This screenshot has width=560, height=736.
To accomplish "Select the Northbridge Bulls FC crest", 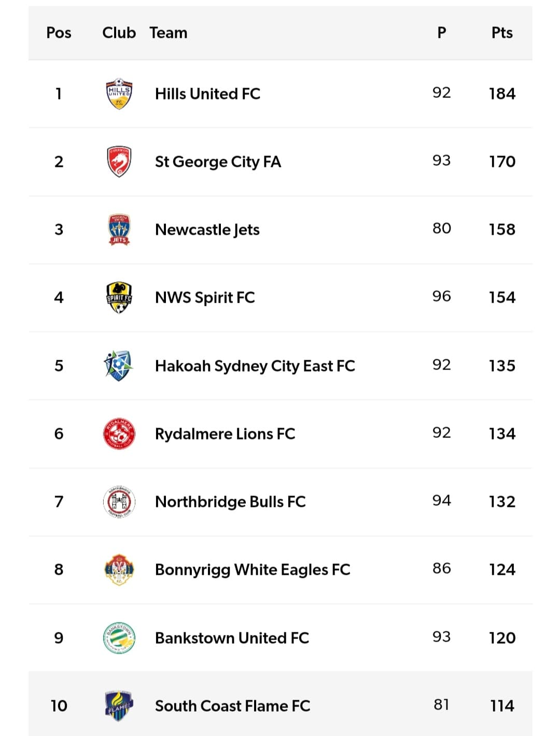I will click(x=119, y=502).
